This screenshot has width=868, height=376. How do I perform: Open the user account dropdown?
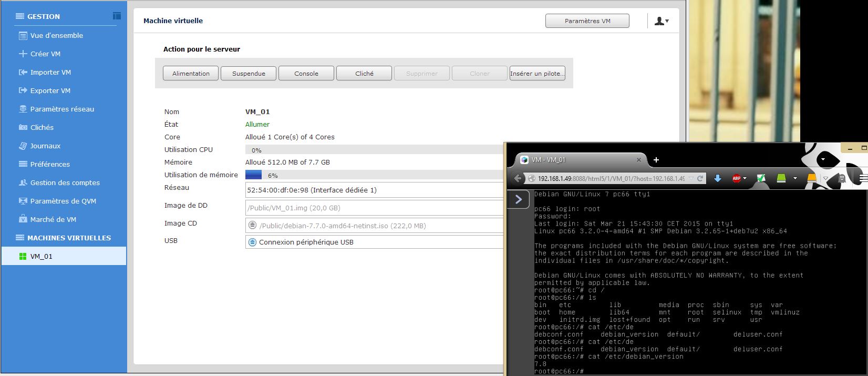pyautogui.click(x=662, y=21)
